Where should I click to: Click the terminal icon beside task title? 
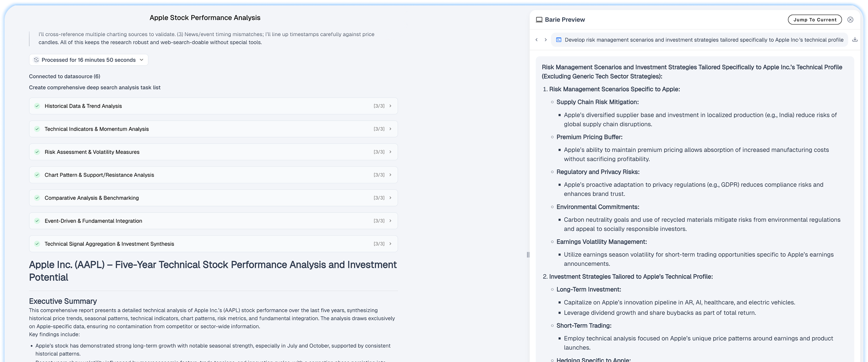pyautogui.click(x=559, y=40)
